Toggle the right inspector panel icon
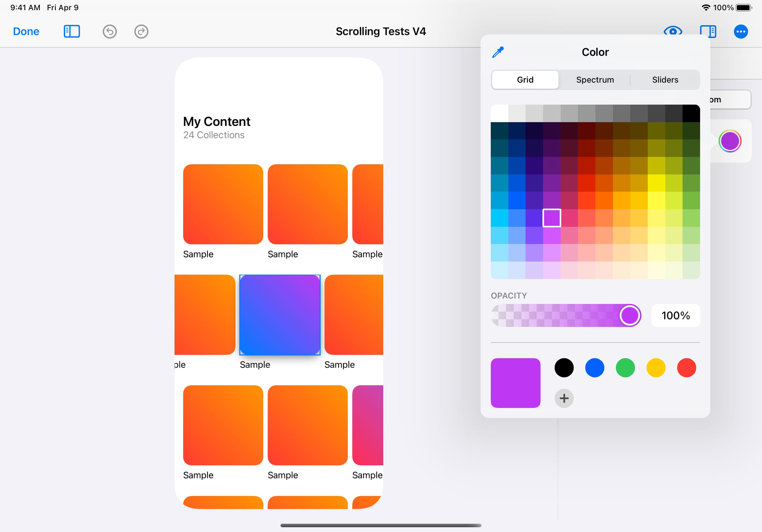This screenshot has height=532, width=762. [x=708, y=31]
